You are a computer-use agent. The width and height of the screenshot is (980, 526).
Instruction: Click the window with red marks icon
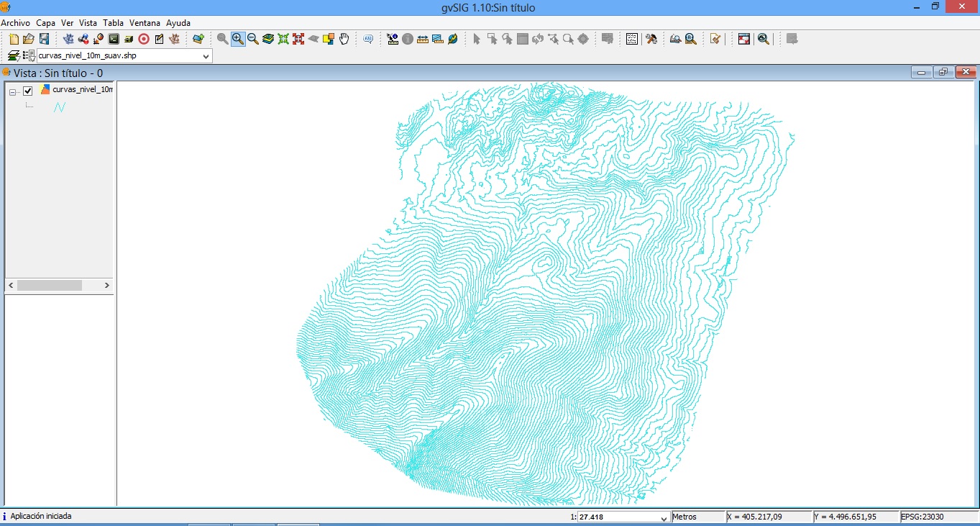[x=744, y=39]
